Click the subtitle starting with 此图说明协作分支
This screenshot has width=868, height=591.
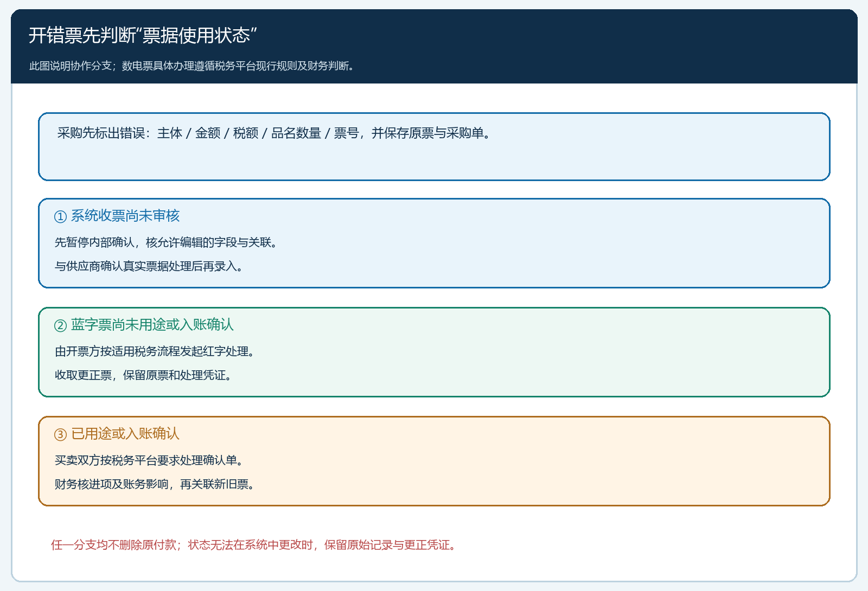point(193,66)
